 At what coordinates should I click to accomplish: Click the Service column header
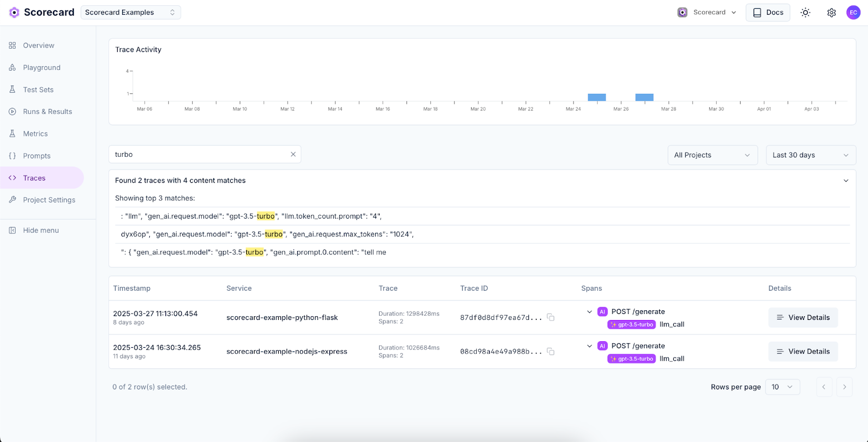point(239,289)
